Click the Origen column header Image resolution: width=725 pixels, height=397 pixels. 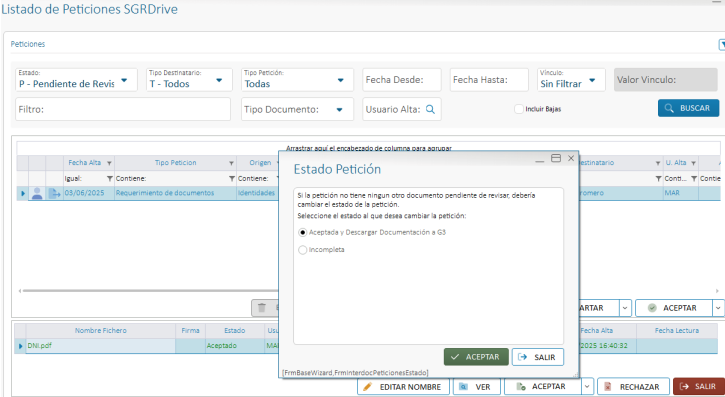[260, 163]
